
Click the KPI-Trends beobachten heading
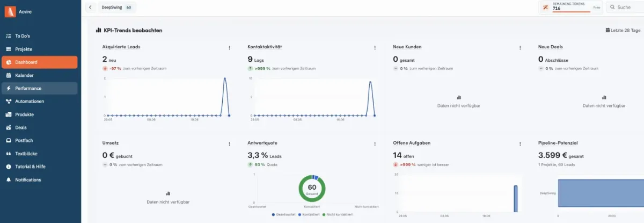133,31
